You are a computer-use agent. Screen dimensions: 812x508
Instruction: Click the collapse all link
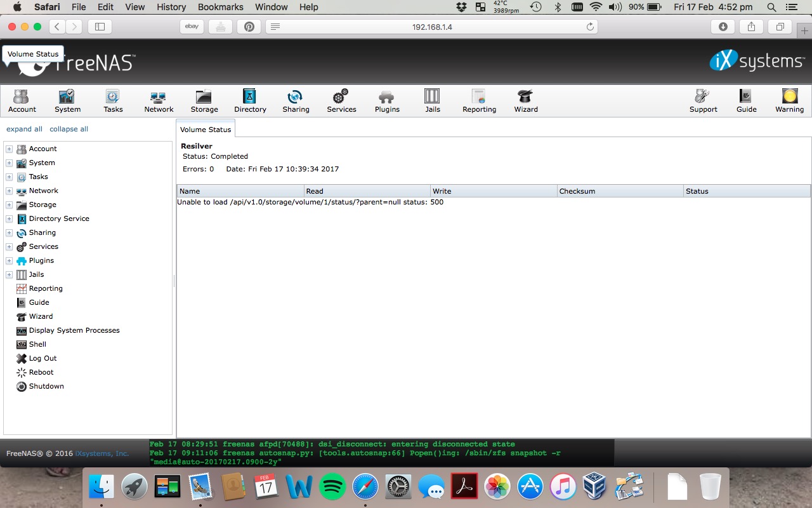(x=69, y=129)
